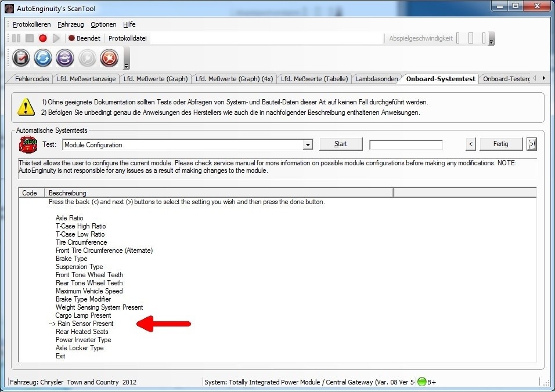
Task: Click the Weight Sensing System Present entry
Action: 99,307
